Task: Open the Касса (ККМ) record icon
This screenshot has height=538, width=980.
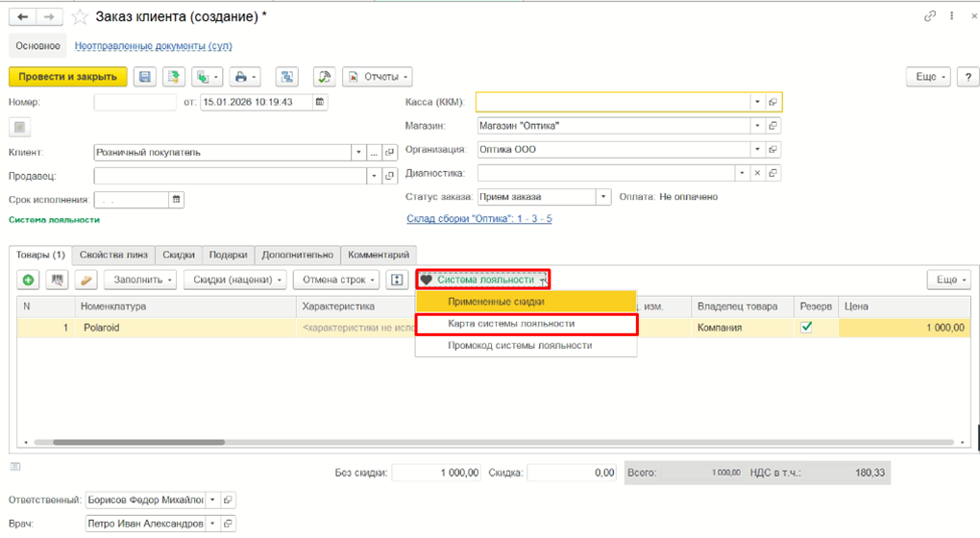Action: point(773,102)
